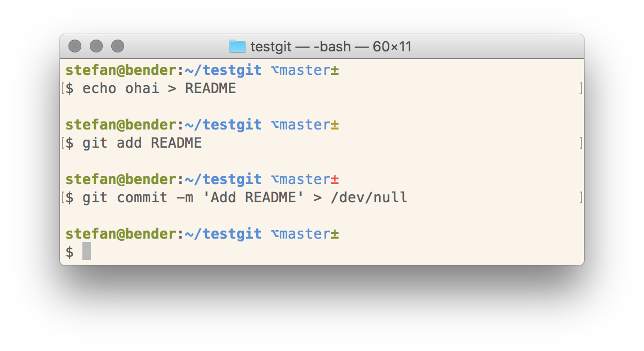Close the terminal window with red button
This screenshot has height=351, width=644.
click(75, 47)
